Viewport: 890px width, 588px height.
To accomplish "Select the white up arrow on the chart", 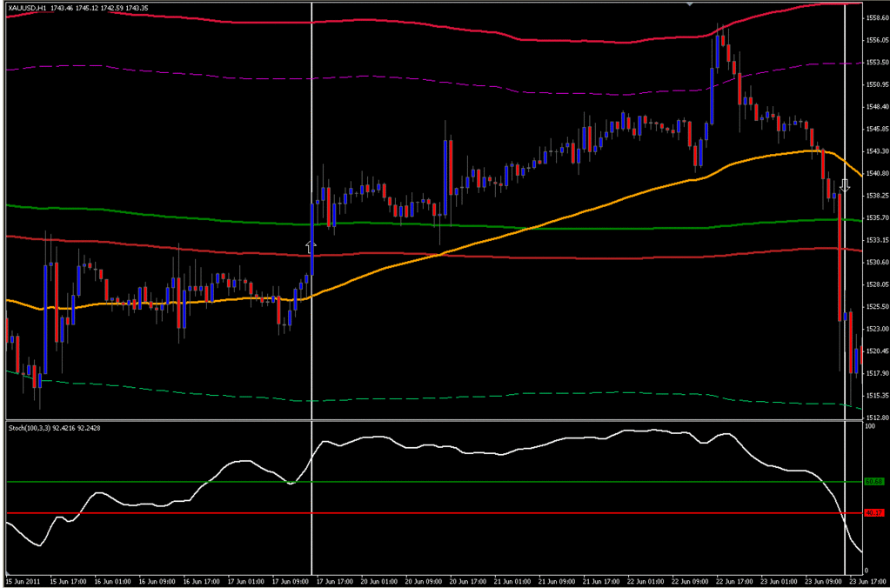I will (311, 246).
